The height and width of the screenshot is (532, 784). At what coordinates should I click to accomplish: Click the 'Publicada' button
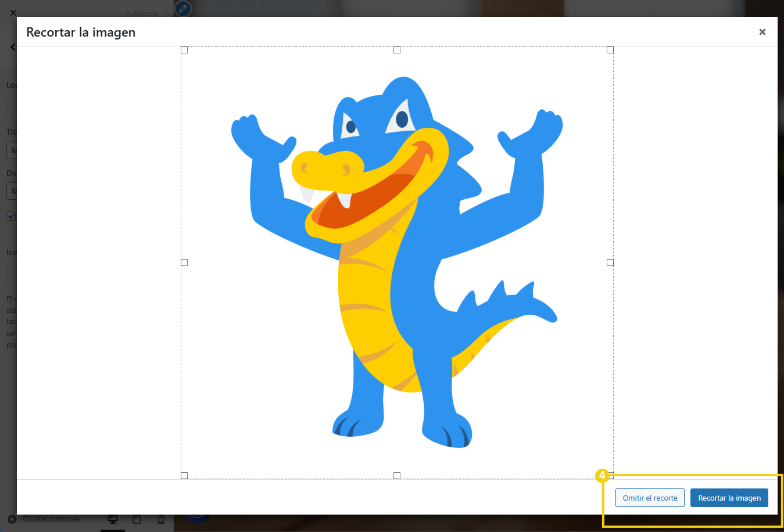click(x=141, y=12)
